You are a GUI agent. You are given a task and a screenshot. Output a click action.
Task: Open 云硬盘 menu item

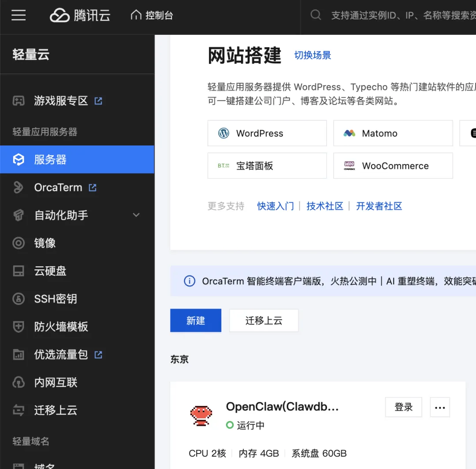[50, 271]
